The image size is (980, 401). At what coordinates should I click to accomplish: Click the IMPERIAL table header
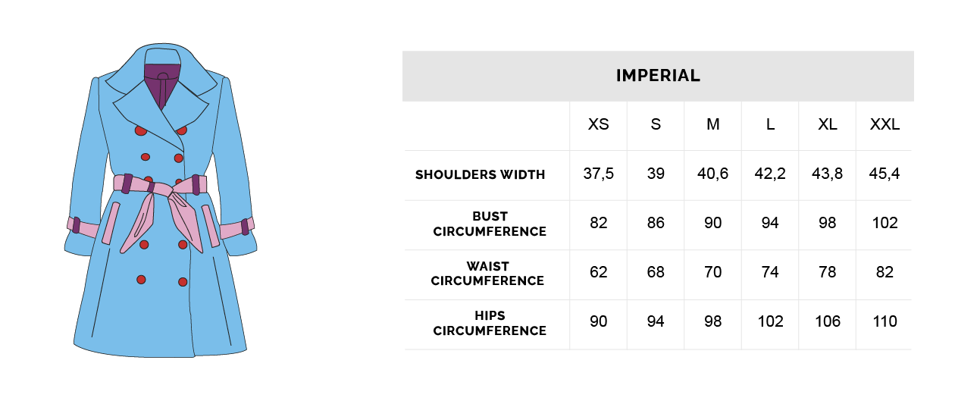tap(658, 76)
